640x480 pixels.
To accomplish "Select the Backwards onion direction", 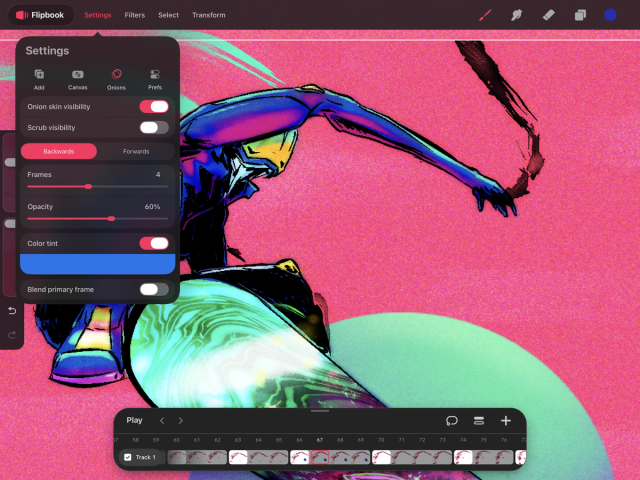I will 59,151.
